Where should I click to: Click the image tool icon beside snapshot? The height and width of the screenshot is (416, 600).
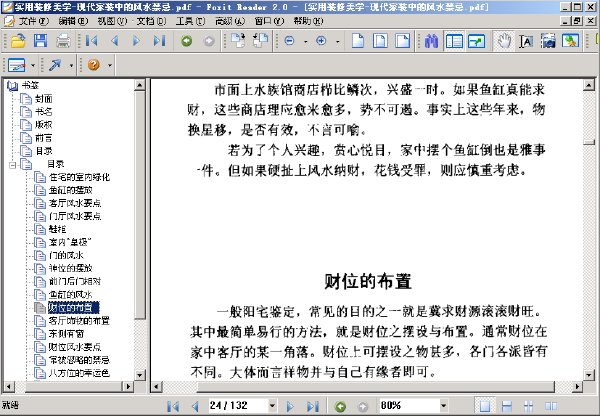(571, 41)
